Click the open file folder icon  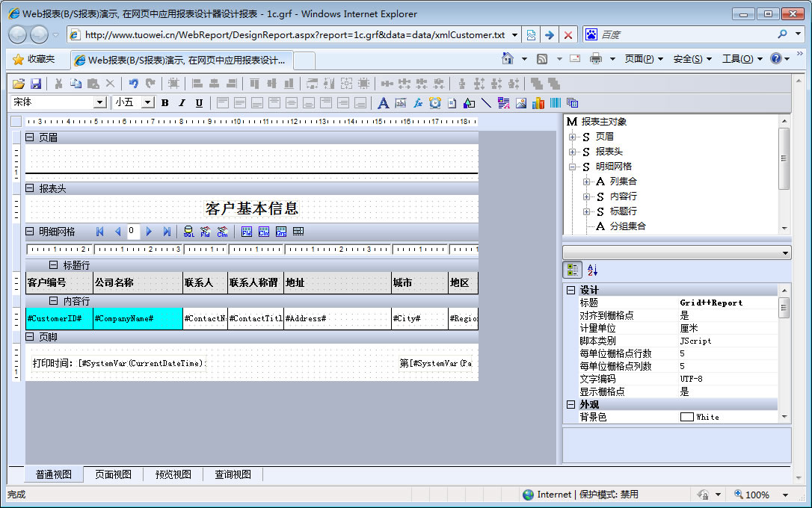pos(19,84)
